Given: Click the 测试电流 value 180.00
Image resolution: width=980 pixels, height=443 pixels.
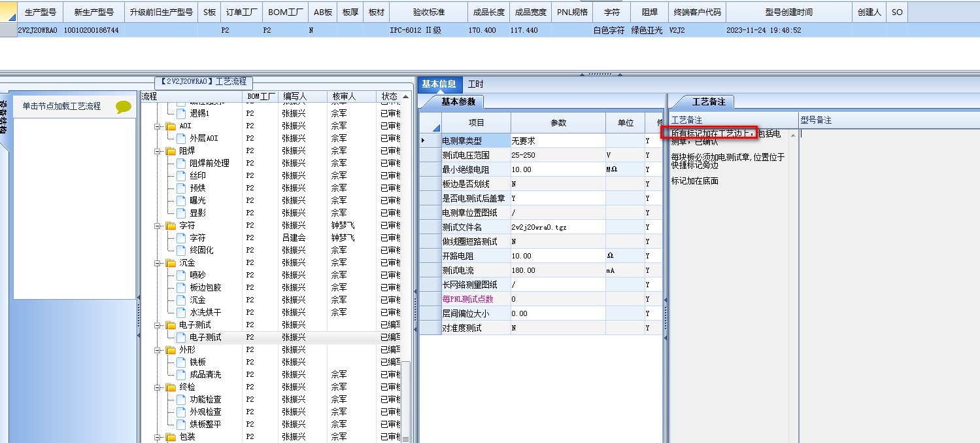Looking at the screenshot, I should (x=558, y=270).
